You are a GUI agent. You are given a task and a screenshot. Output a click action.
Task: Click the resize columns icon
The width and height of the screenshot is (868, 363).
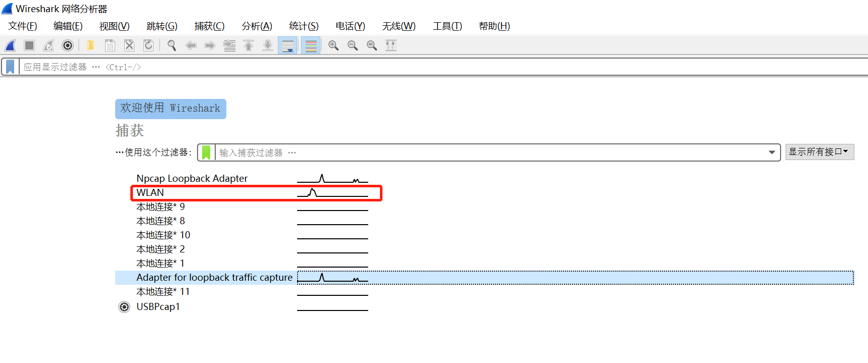point(391,45)
